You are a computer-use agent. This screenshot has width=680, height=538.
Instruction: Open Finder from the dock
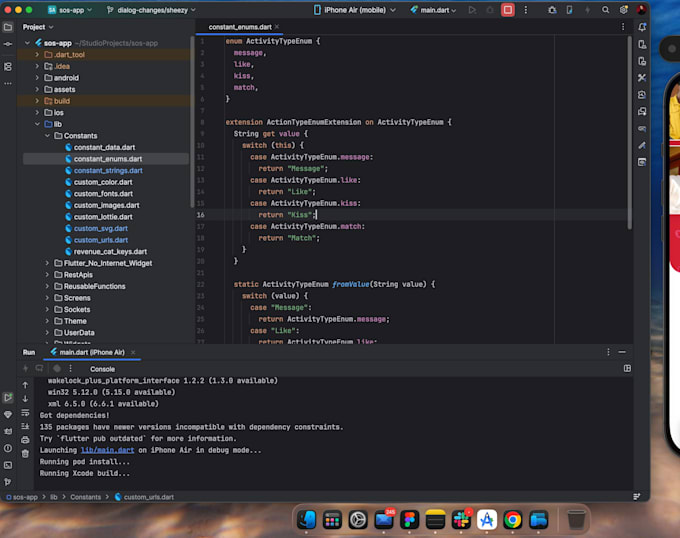pos(307,519)
